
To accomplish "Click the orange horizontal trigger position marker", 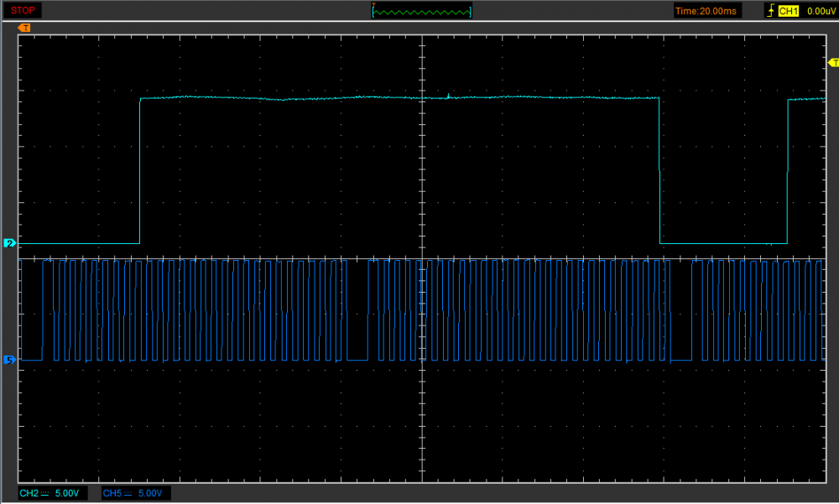I will 25,28.
